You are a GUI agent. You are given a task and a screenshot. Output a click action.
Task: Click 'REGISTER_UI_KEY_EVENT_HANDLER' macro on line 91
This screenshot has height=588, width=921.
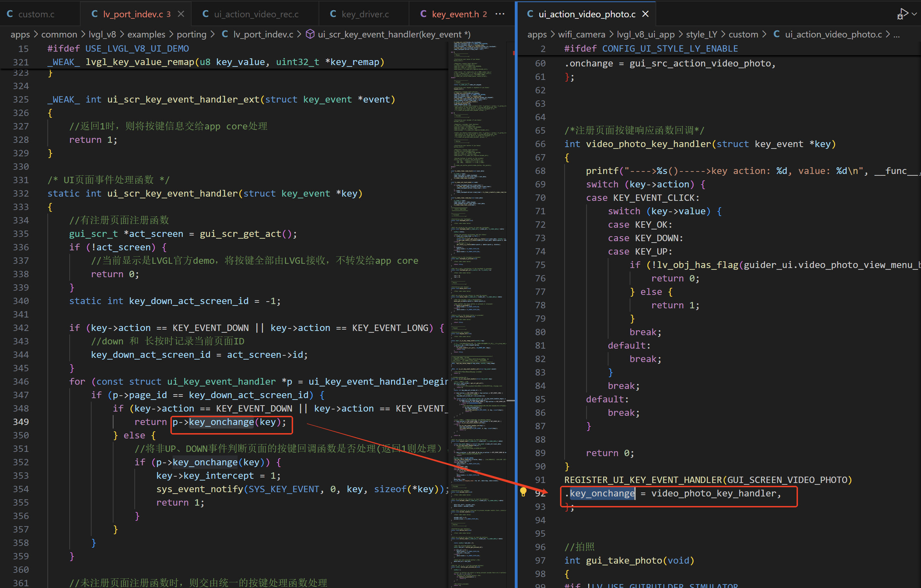coord(643,480)
